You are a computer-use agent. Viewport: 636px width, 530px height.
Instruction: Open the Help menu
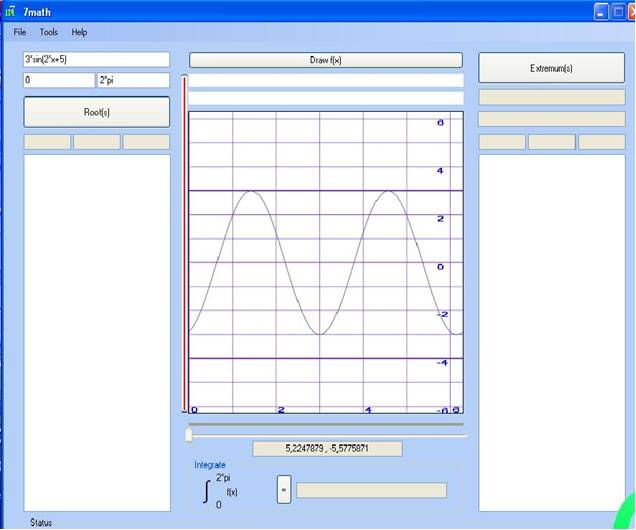click(x=79, y=32)
